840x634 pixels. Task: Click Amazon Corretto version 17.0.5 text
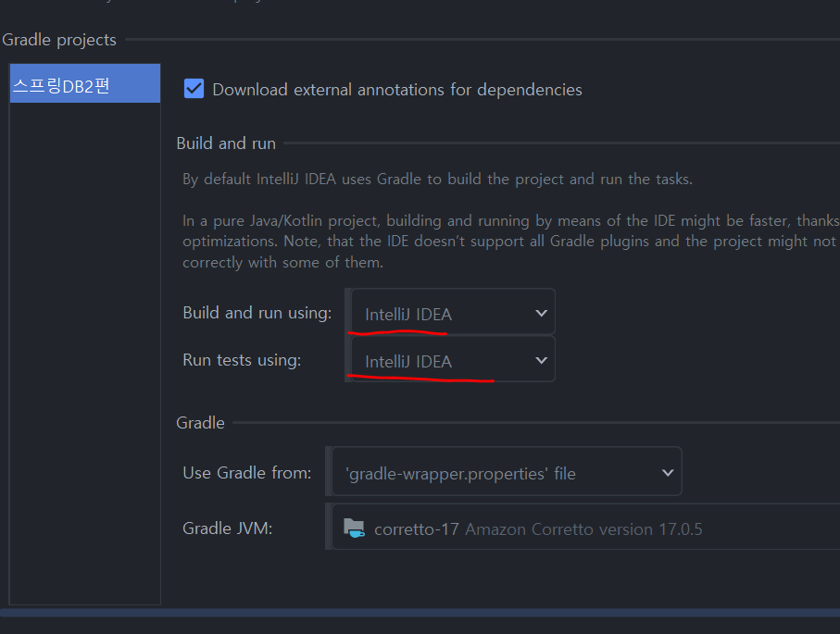(583, 529)
